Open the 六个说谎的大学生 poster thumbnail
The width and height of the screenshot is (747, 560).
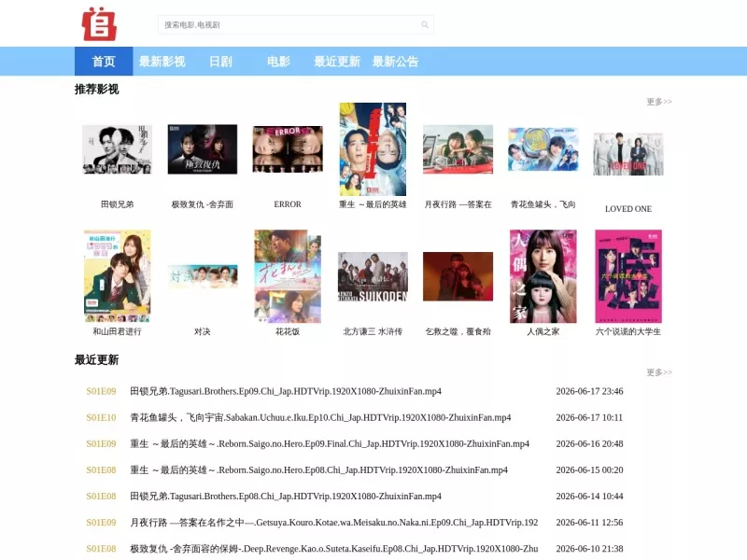628,276
